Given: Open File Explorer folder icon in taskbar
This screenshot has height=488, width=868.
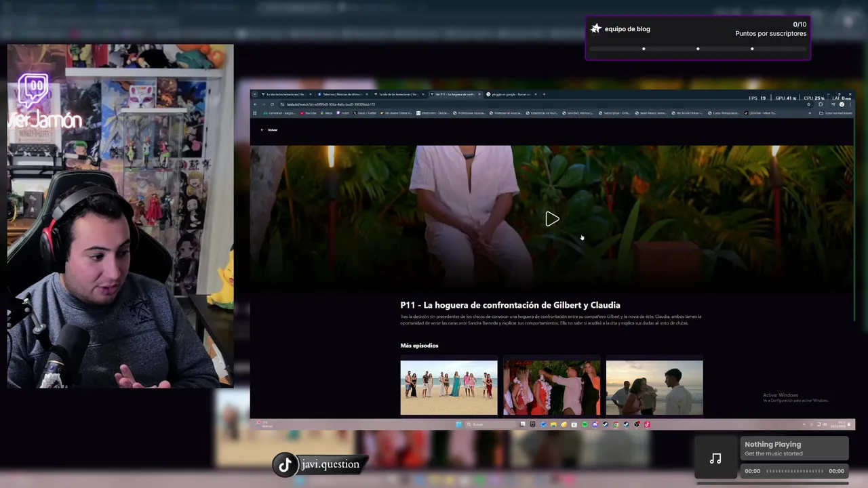Looking at the screenshot, I should (x=553, y=424).
